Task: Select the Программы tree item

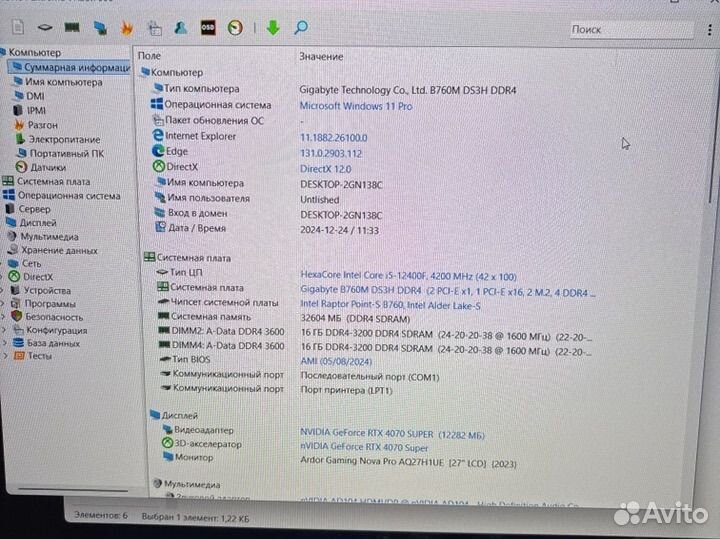Action: pyautogui.click(x=43, y=304)
